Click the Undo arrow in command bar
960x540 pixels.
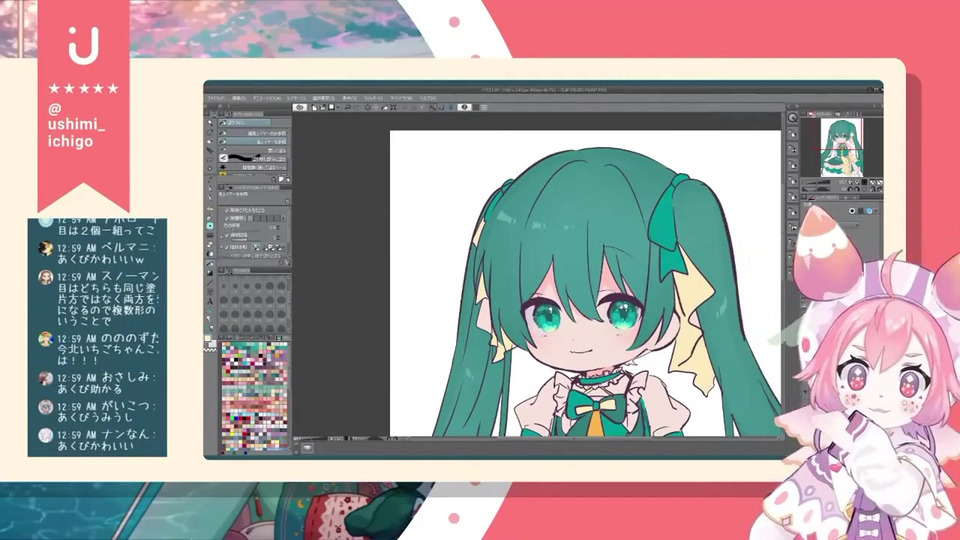point(348,107)
